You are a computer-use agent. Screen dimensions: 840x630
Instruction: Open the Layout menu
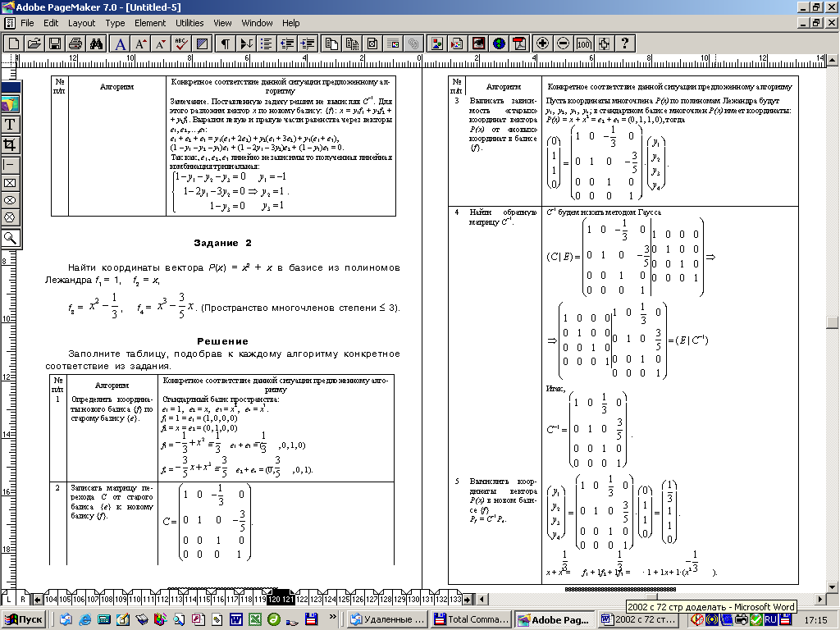(x=81, y=23)
